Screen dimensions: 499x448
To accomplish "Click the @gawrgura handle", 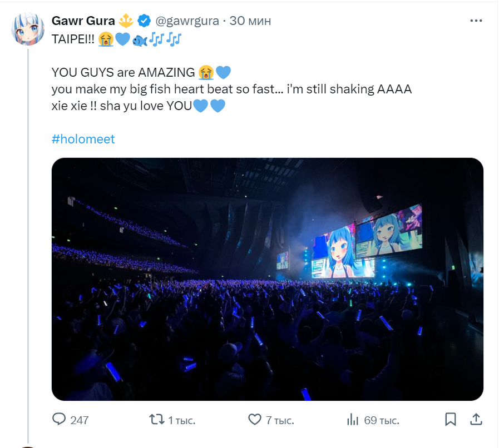I will (186, 21).
